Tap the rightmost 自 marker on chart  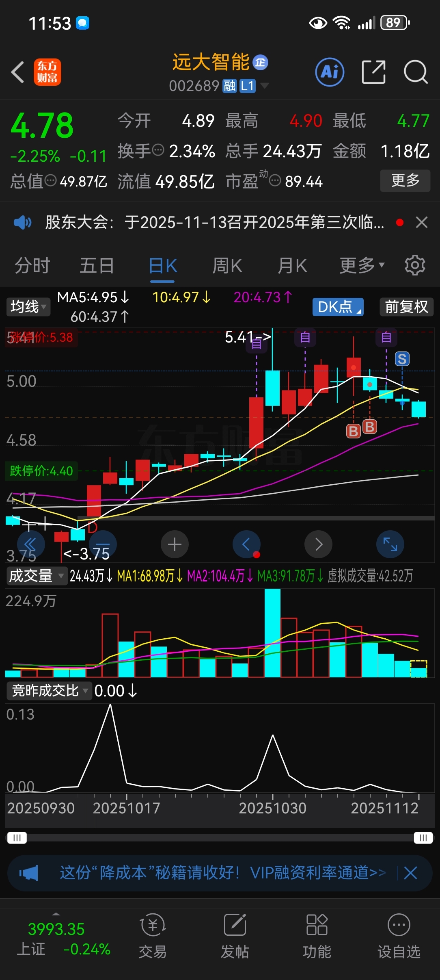[x=386, y=337]
